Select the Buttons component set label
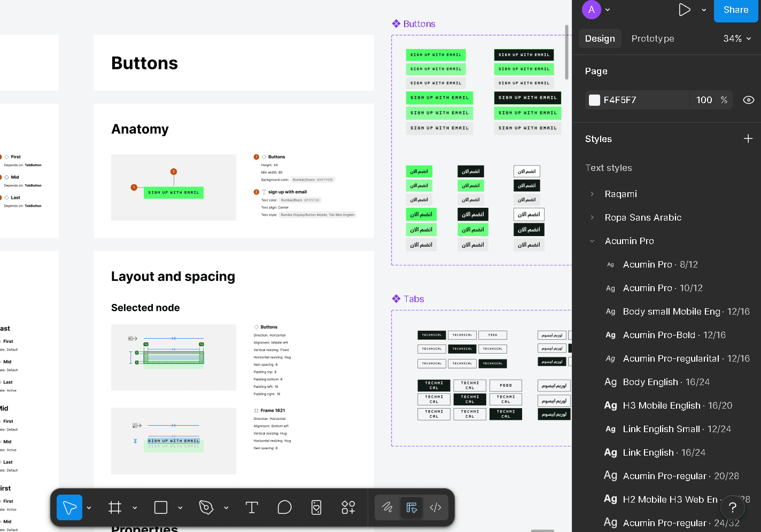The image size is (761, 532). [414, 24]
